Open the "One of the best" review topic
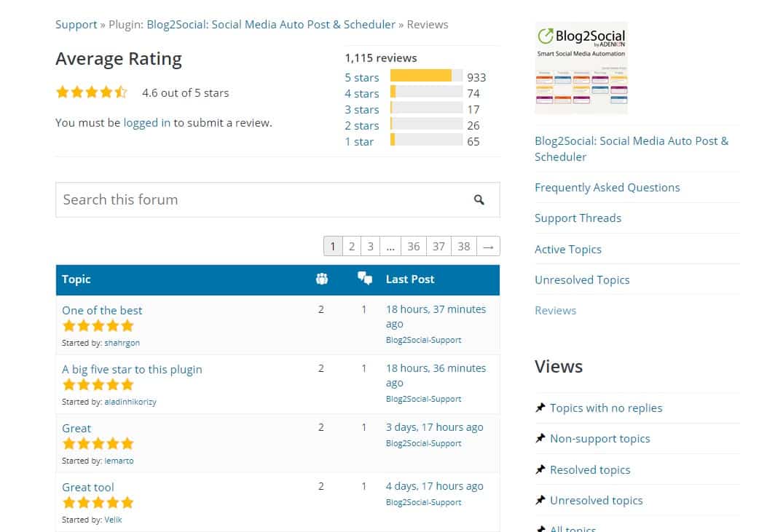 coord(102,310)
